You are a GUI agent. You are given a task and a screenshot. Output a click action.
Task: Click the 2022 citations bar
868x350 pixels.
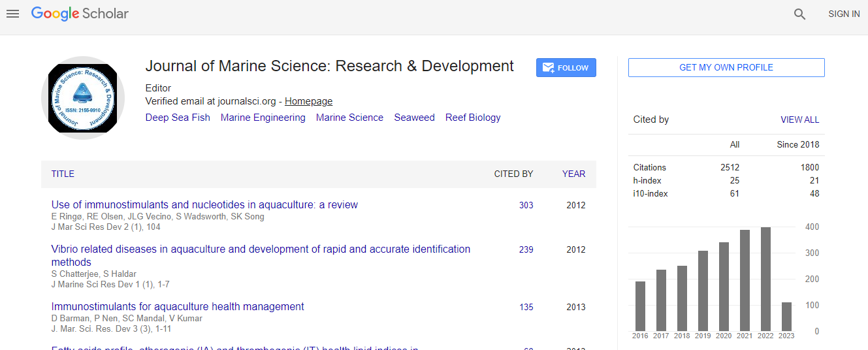765,279
